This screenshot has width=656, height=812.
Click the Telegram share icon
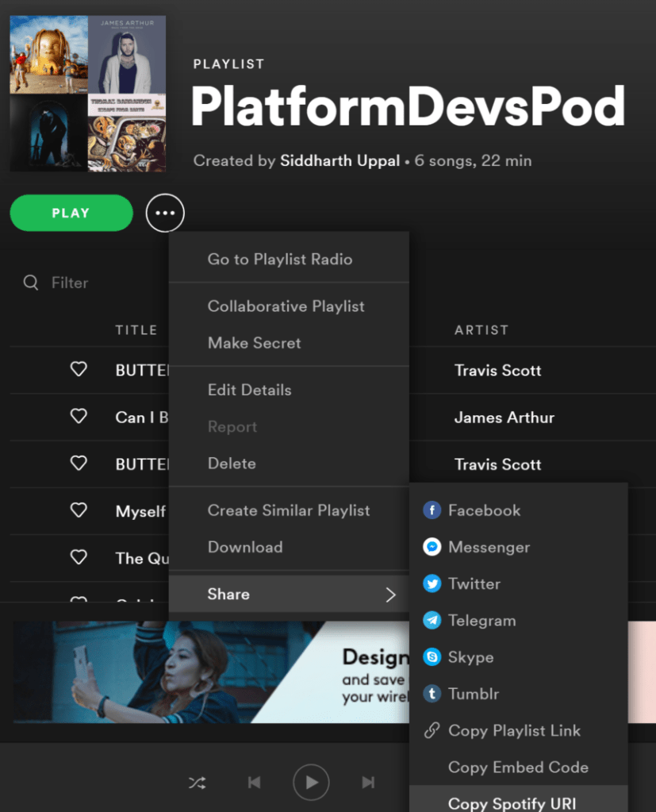pyautogui.click(x=432, y=621)
